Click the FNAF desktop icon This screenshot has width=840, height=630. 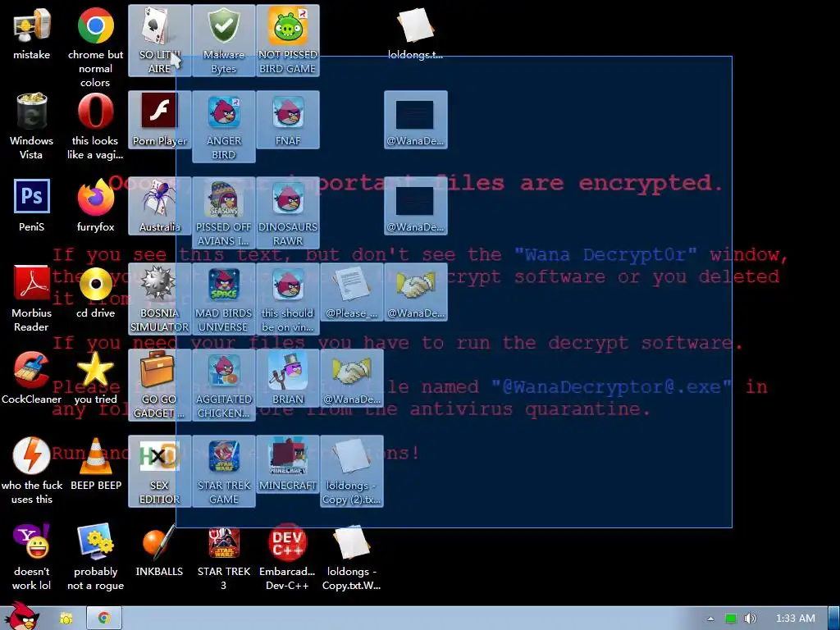[x=288, y=120]
